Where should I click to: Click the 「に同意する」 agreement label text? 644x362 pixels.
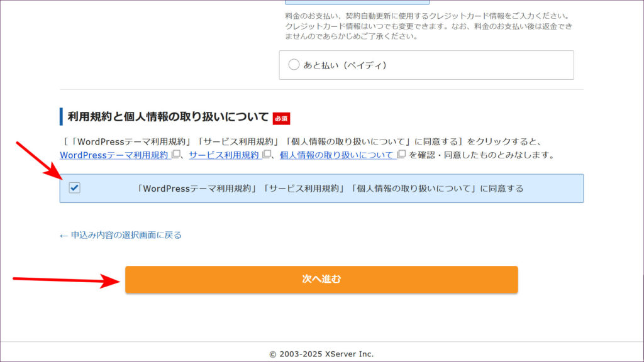(x=330, y=189)
